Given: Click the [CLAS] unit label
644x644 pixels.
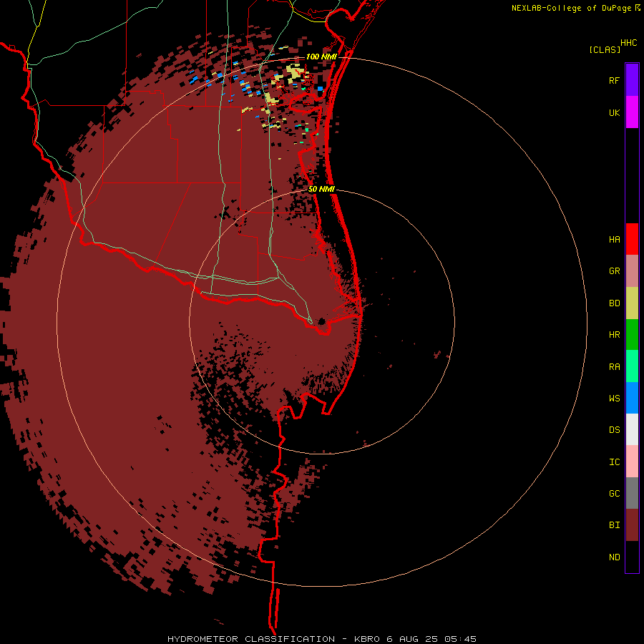Looking at the screenshot, I should coord(605,49).
